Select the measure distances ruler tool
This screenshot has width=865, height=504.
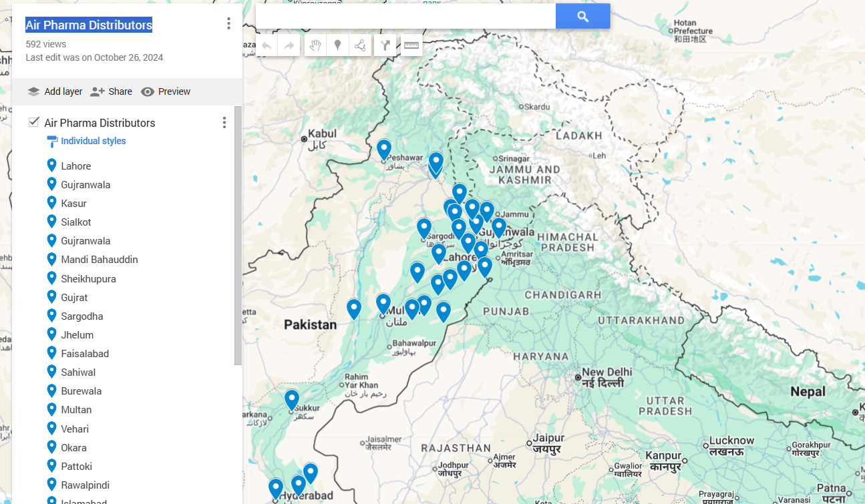[x=411, y=45]
